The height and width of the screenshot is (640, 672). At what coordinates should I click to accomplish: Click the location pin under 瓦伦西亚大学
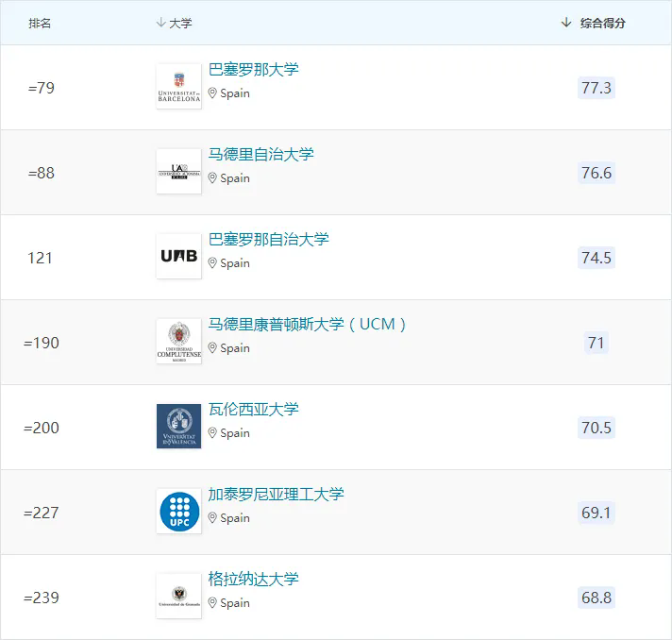coord(212,432)
